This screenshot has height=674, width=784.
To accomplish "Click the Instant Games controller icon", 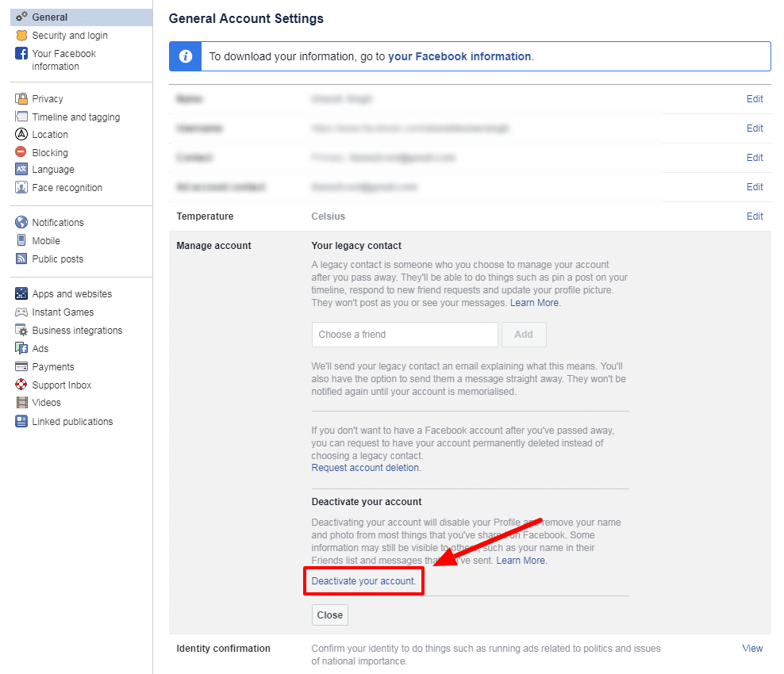I will click(21, 312).
